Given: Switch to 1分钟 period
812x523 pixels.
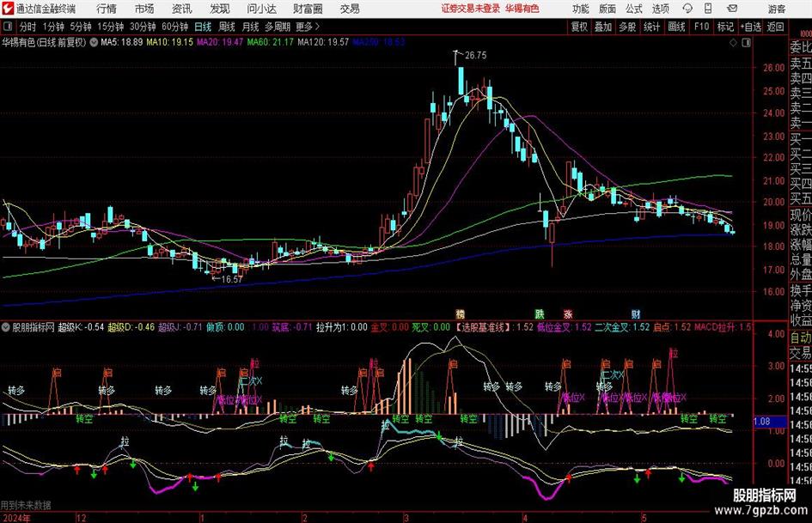Looking at the screenshot, I should click(x=52, y=27).
